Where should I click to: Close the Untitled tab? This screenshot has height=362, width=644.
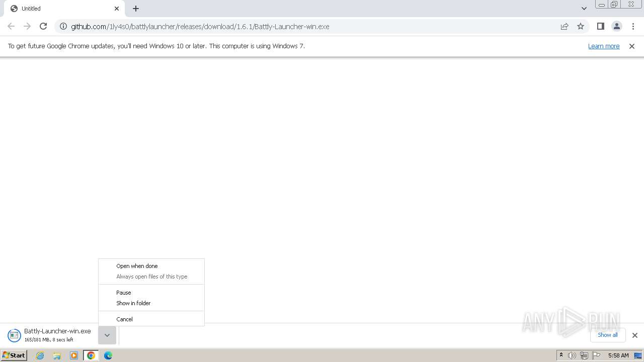coord(117,9)
